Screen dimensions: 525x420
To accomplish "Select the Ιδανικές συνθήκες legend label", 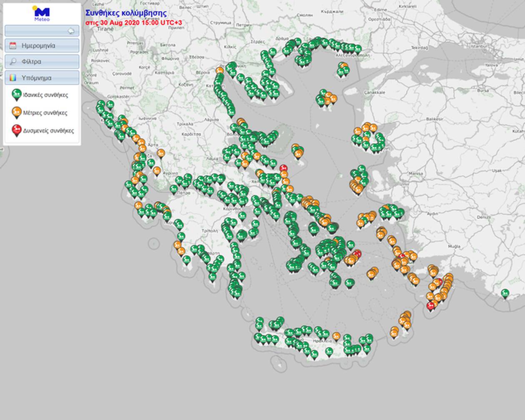I will [x=45, y=95].
